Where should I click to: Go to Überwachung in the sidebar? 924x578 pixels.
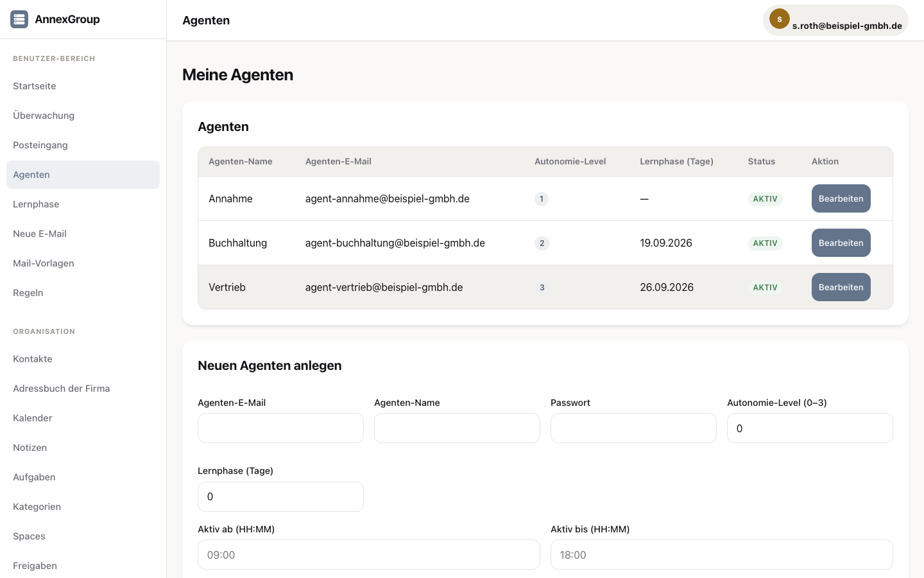pyautogui.click(x=83, y=116)
